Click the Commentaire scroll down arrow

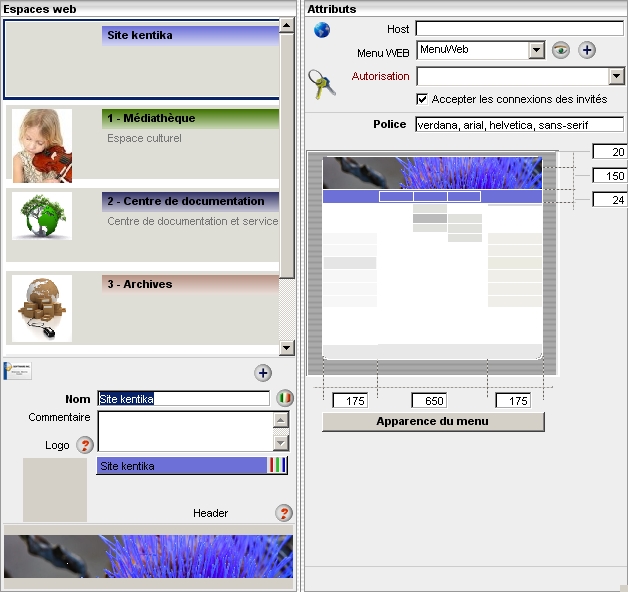[281, 443]
